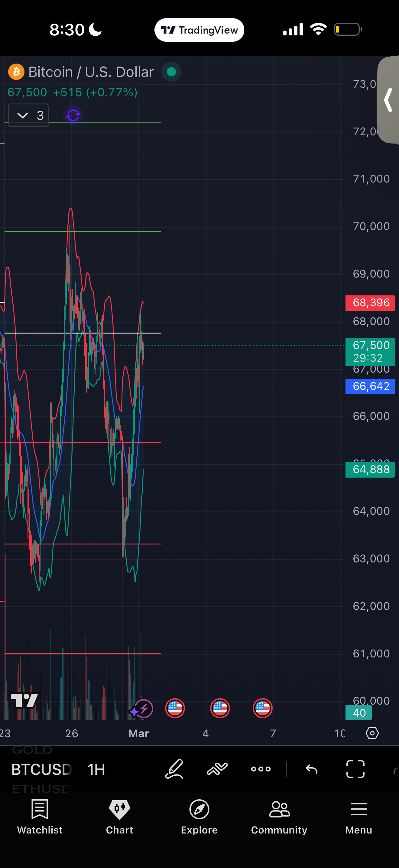Screen dimensions: 399x868
Task: Switch to the Watchlist tab
Action: [x=40, y=817]
